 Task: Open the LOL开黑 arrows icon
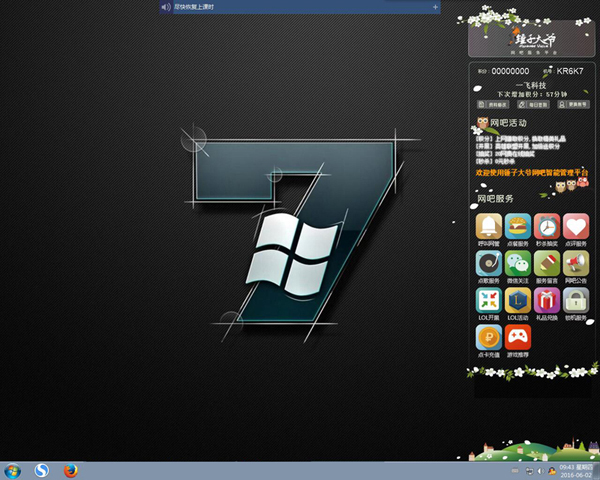point(489,300)
